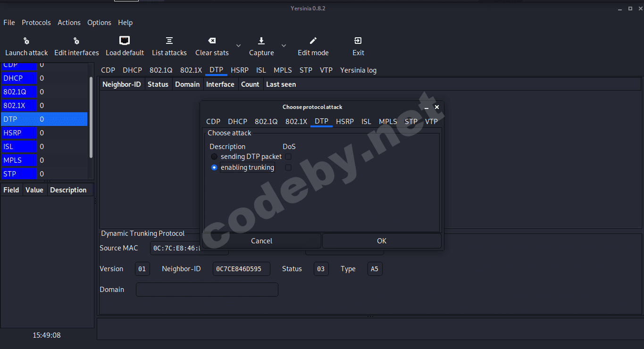Switch the attack dialog to the STP tab
Image resolution: width=644 pixels, height=349 pixels.
click(x=410, y=121)
